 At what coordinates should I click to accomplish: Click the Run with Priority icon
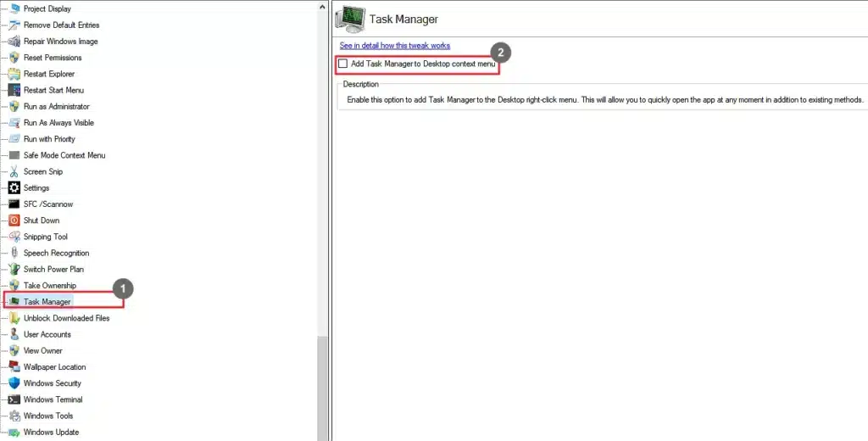(14, 139)
